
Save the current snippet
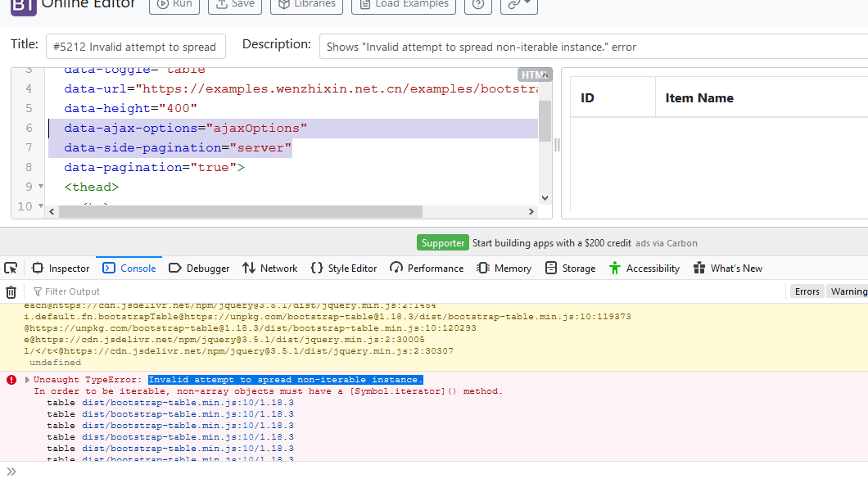pos(235,5)
